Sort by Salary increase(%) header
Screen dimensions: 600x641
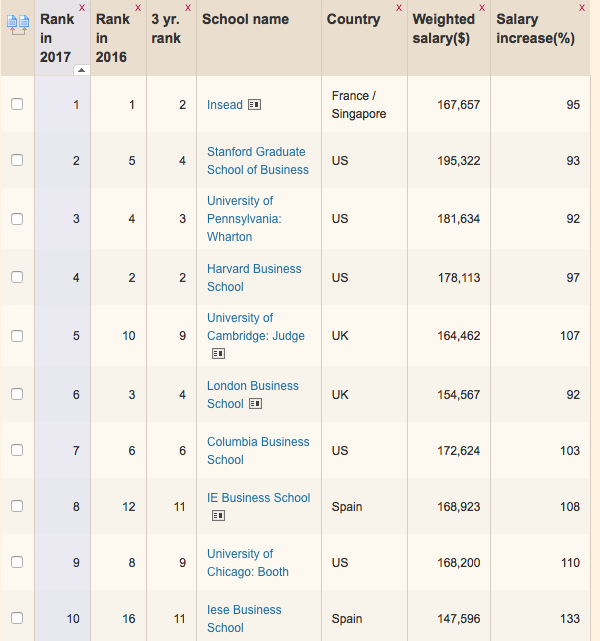point(535,29)
